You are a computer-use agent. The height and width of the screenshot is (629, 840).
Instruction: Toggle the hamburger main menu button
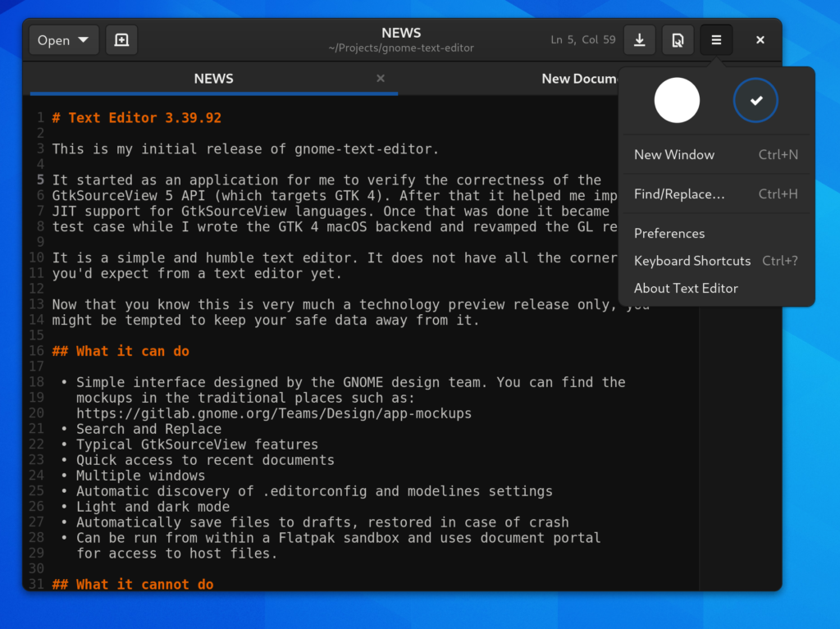(x=716, y=40)
